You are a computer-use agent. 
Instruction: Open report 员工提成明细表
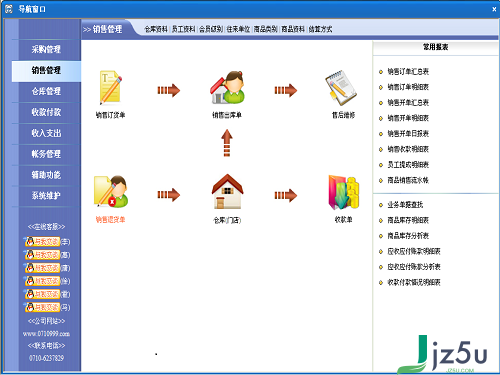pos(408,165)
